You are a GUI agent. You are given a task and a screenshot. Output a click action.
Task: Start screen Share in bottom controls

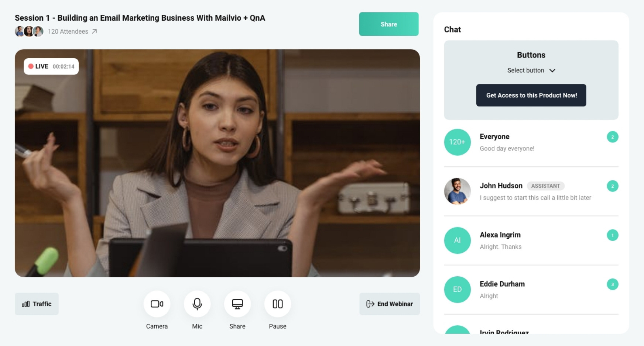click(237, 304)
